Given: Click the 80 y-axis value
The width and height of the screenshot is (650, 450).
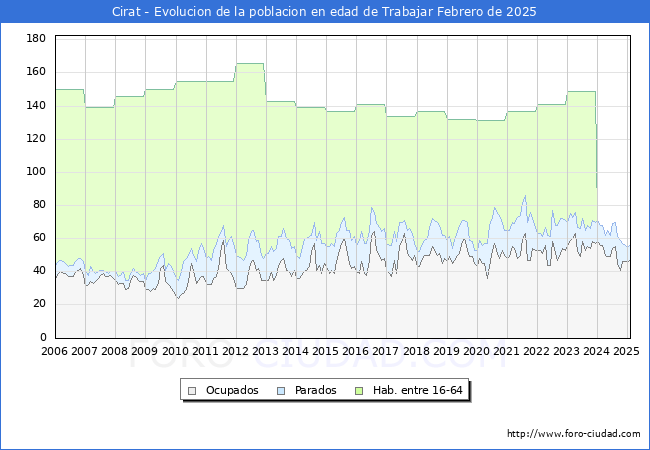Looking at the screenshot, I should tap(39, 205).
